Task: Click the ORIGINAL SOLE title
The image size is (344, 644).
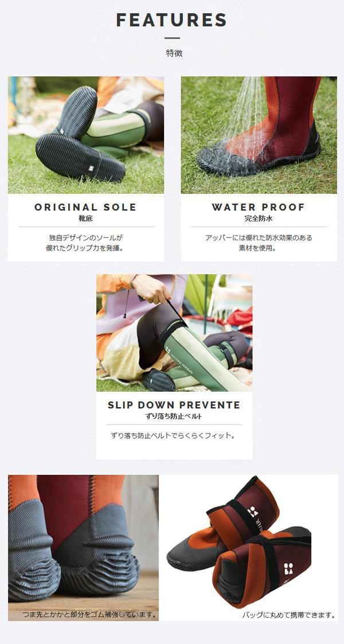Action: point(85,207)
